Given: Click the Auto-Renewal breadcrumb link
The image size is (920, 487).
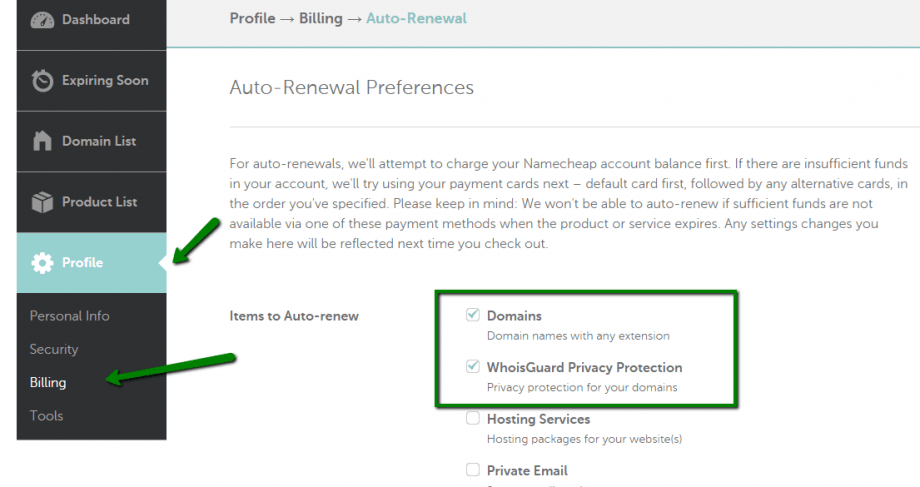Looking at the screenshot, I should pyautogui.click(x=416, y=18).
